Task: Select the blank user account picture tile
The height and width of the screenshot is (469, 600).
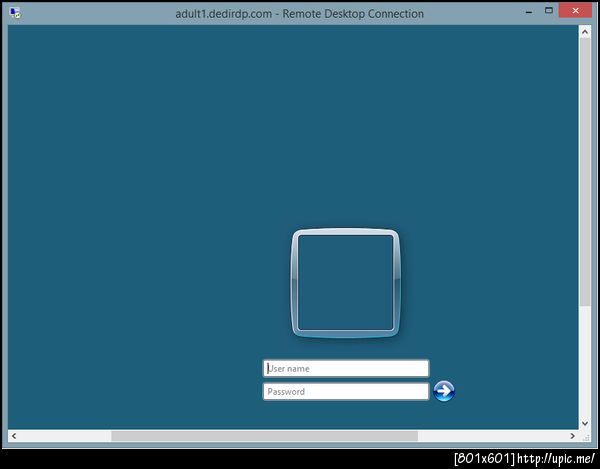Action: (346, 283)
